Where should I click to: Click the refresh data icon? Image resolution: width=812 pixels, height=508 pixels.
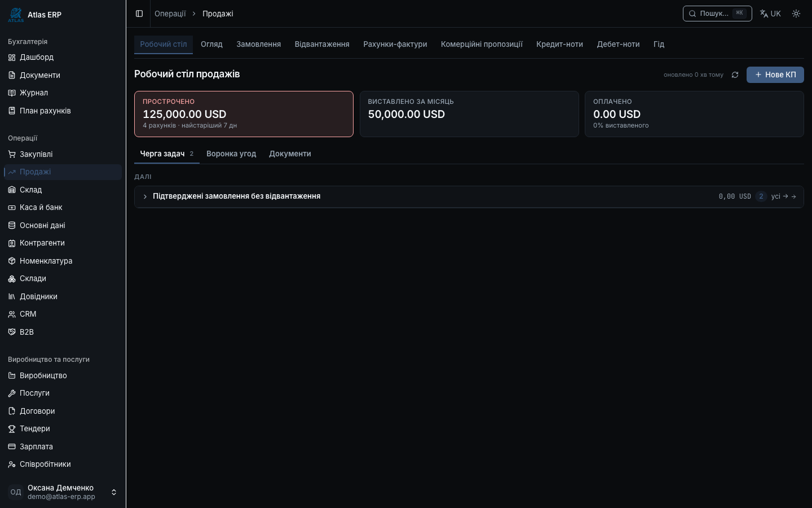tap(735, 75)
